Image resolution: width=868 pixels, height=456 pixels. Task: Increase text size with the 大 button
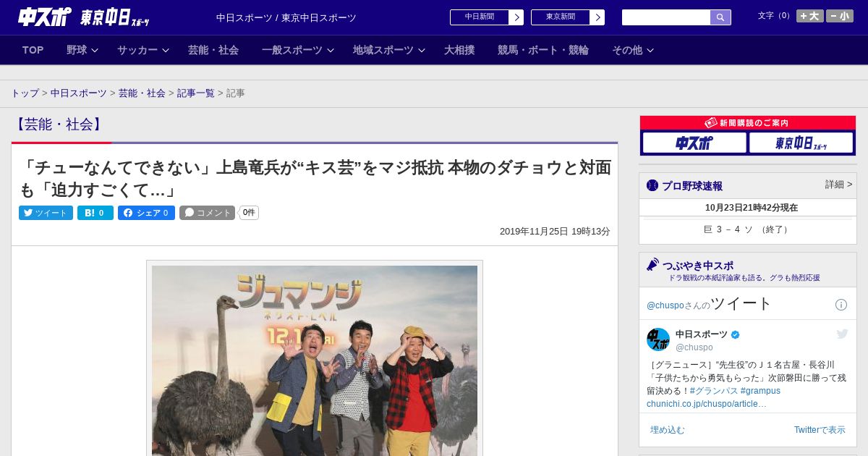810,16
